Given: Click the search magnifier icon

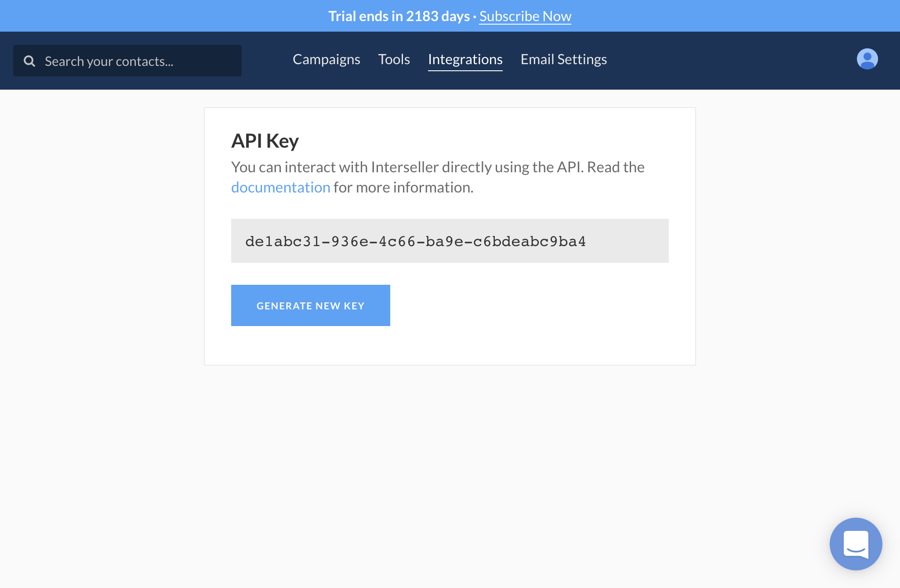Looking at the screenshot, I should pos(29,61).
